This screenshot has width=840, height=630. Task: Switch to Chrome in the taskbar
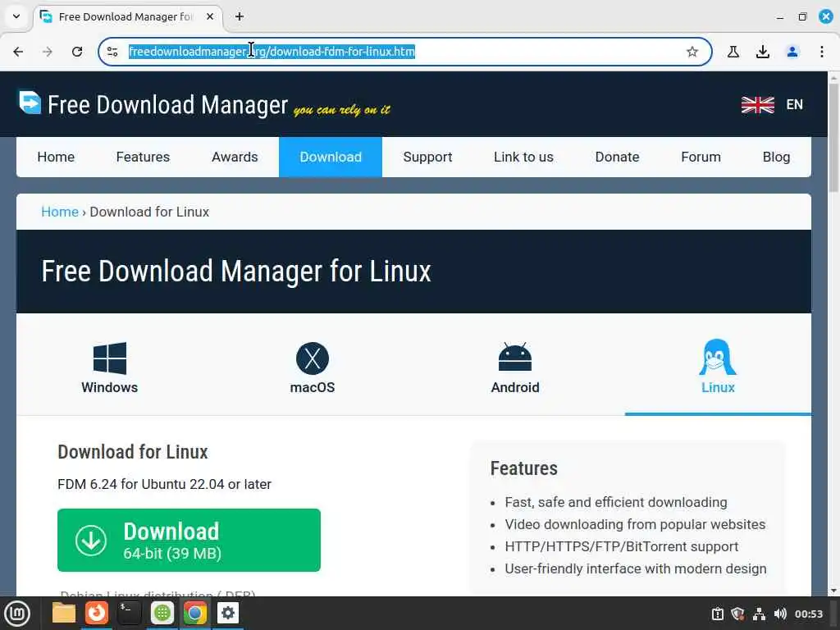195,613
